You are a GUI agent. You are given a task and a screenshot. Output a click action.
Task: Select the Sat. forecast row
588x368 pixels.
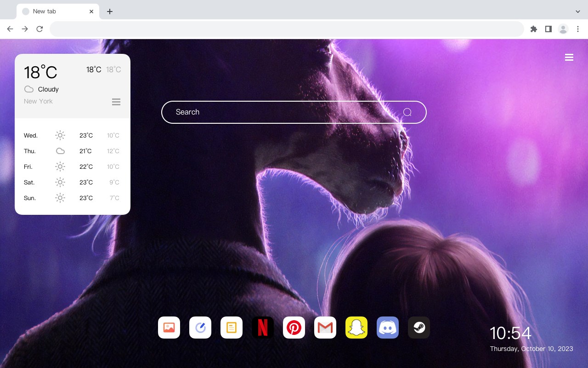click(x=72, y=182)
